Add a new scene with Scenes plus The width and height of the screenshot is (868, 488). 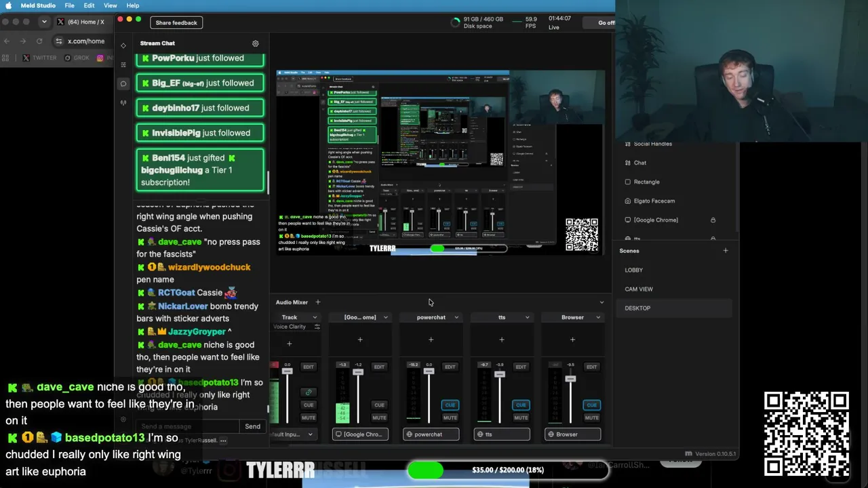(726, 251)
